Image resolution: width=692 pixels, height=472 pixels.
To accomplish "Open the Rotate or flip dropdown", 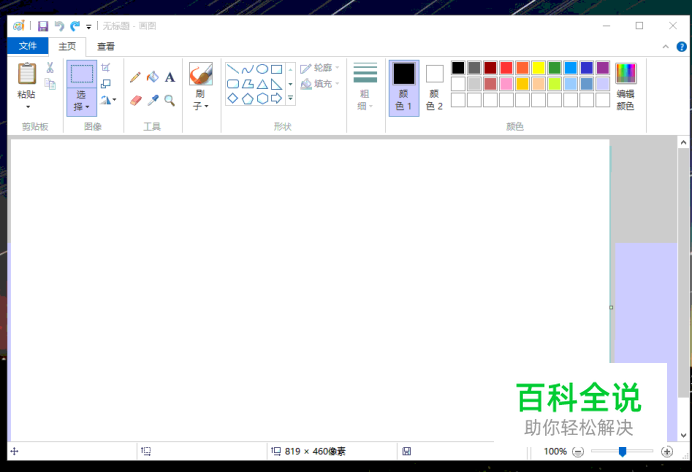I will [108, 100].
